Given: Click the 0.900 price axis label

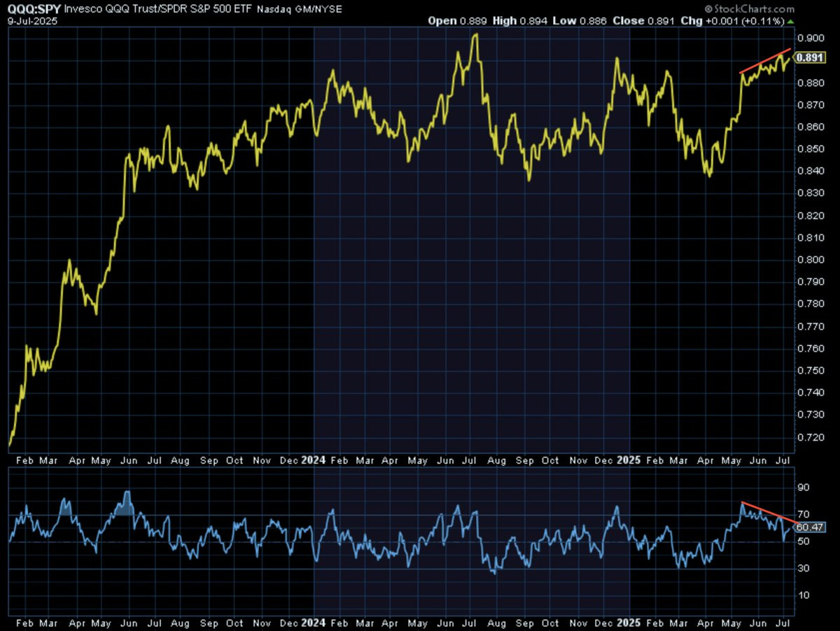Looking at the screenshot, I should tap(811, 38).
